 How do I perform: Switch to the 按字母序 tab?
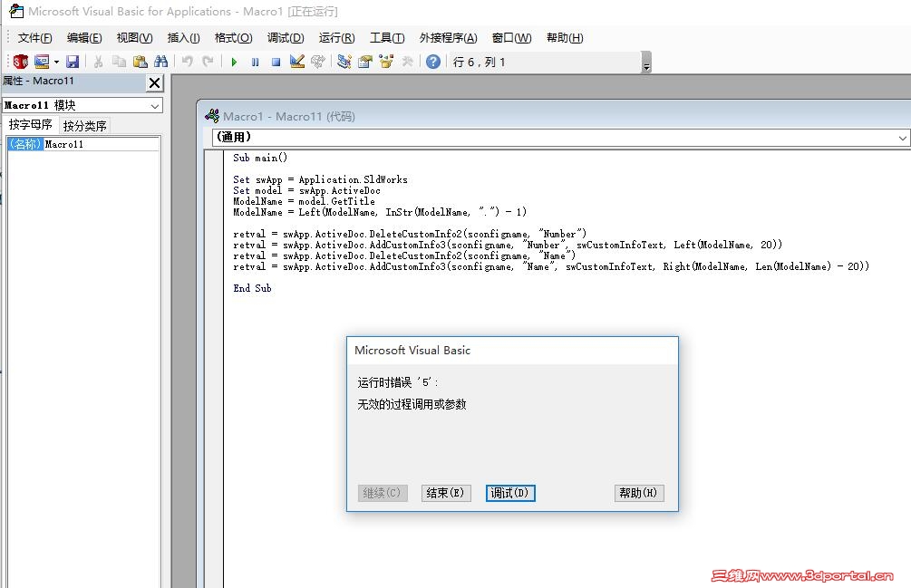30,125
